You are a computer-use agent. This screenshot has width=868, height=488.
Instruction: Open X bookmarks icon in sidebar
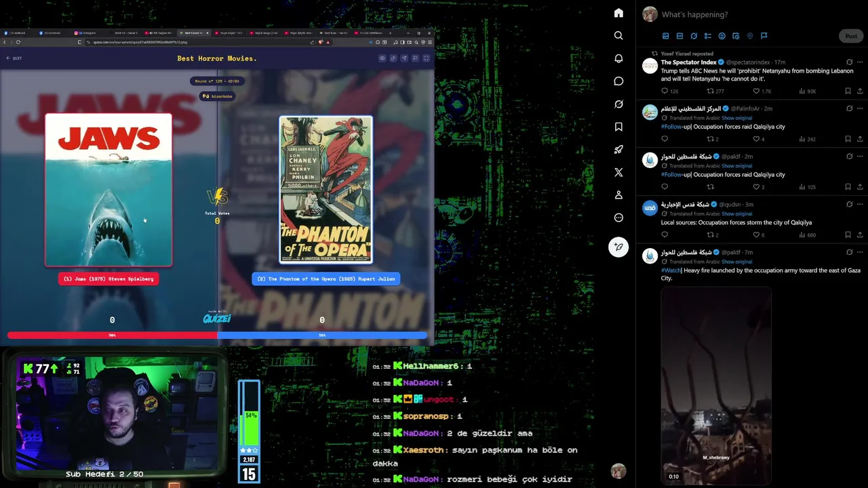point(618,127)
